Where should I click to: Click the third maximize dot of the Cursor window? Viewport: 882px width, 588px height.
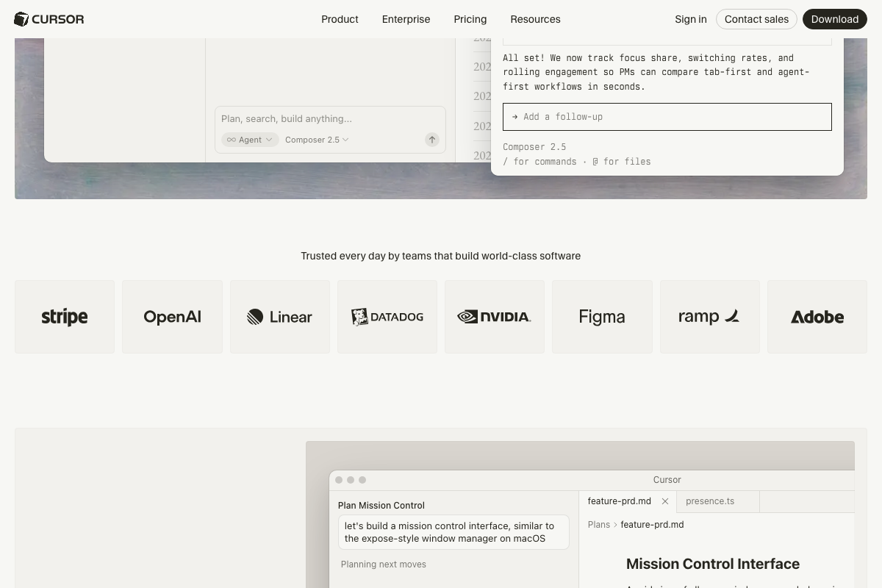pyautogui.click(x=362, y=480)
